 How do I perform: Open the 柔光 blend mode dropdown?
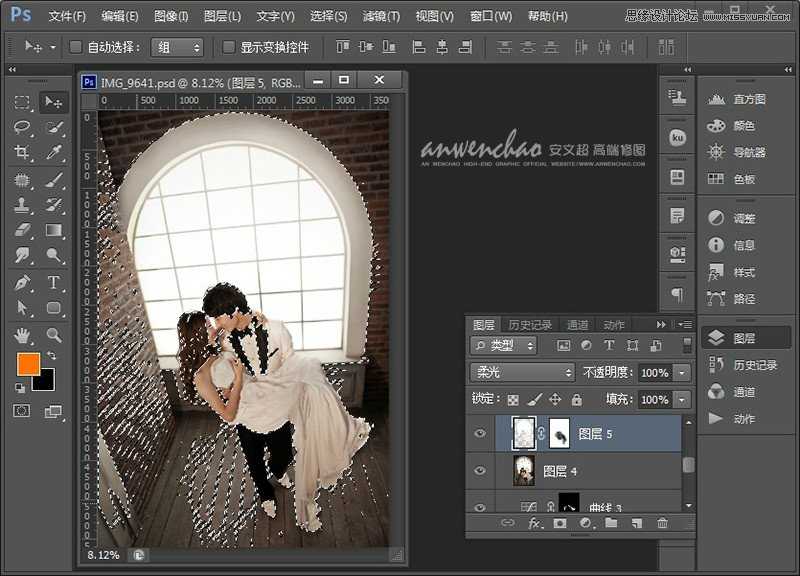(523, 372)
